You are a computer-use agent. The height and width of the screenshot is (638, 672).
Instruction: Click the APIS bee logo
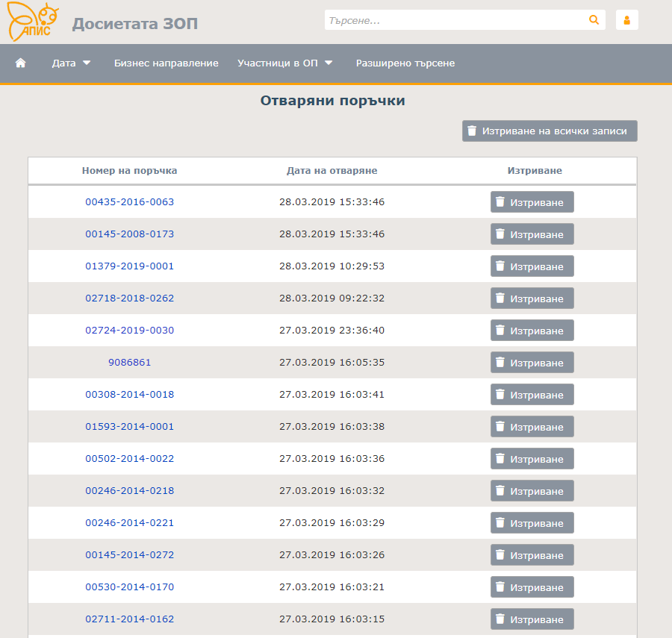pyautogui.click(x=33, y=22)
